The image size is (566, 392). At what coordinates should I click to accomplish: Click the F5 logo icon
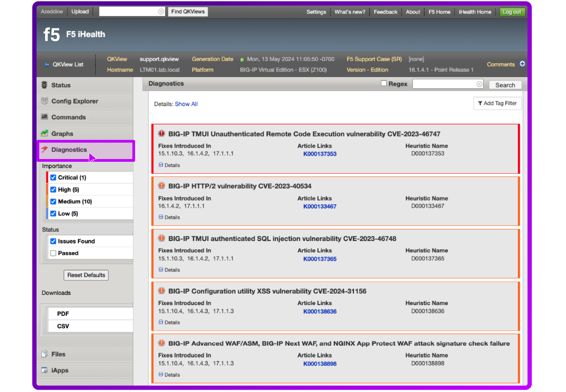(x=52, y=34)
